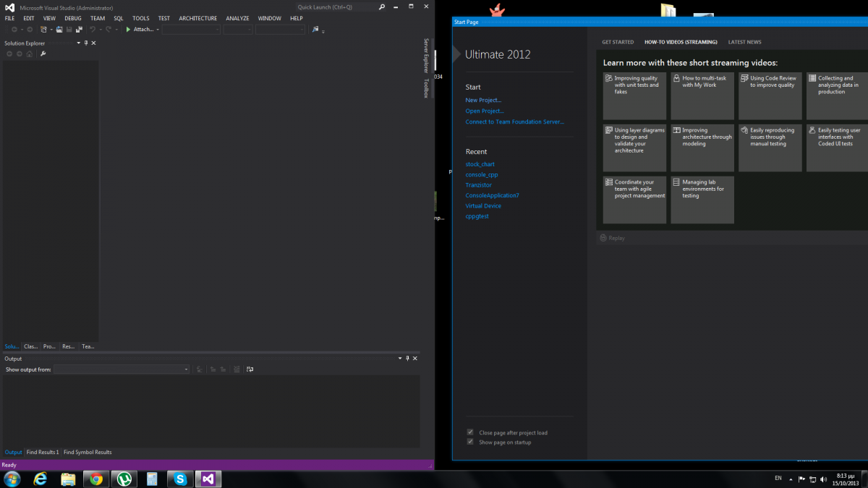Open Skype from the taskbar
This screenshot has height=488, width=868.
179,479
